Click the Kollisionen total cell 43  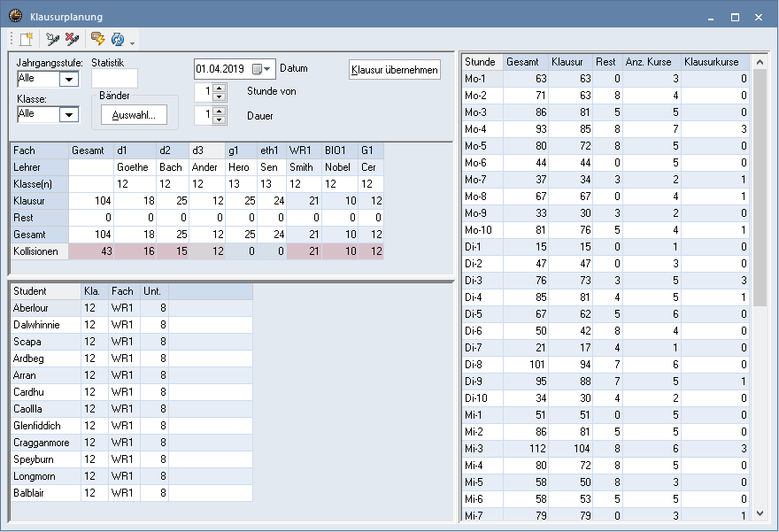tap(91, 251)
